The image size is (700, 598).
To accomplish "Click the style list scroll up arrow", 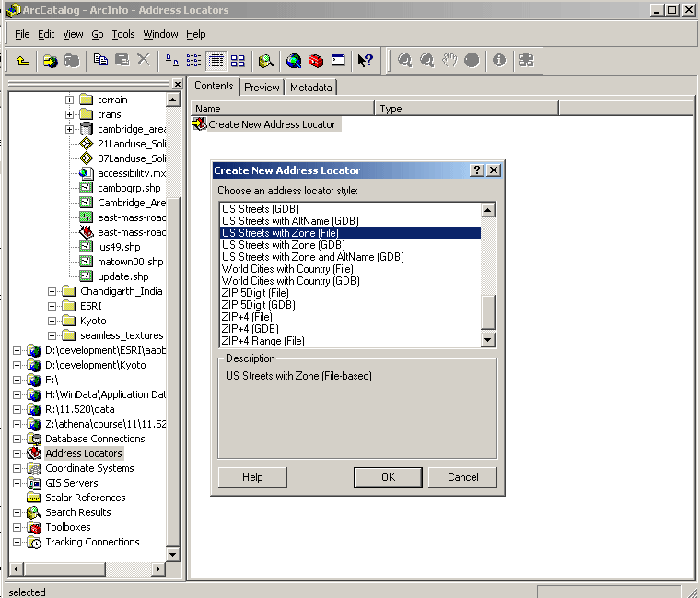I will click(x=488, y=210).
